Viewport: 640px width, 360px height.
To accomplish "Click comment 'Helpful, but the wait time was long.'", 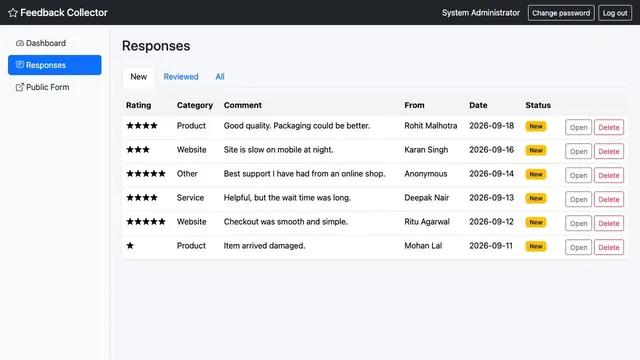I will [287, 198].
